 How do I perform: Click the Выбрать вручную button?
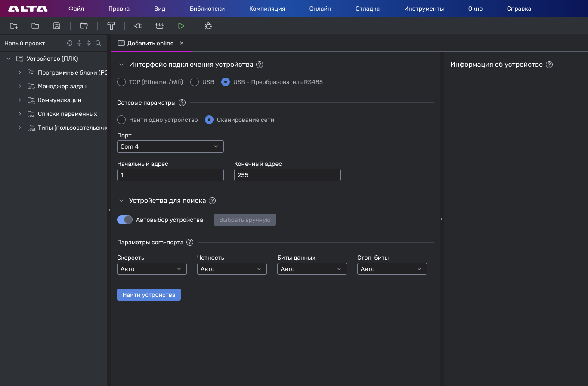(245, 220)
